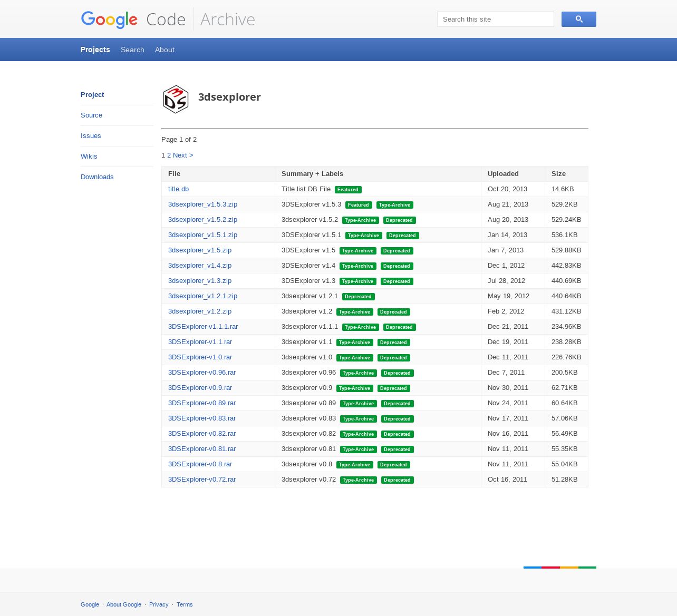The image size is (677, 616).
Task: Click Featured label on v1.5.3 row
Action: (x=359, y=205)
